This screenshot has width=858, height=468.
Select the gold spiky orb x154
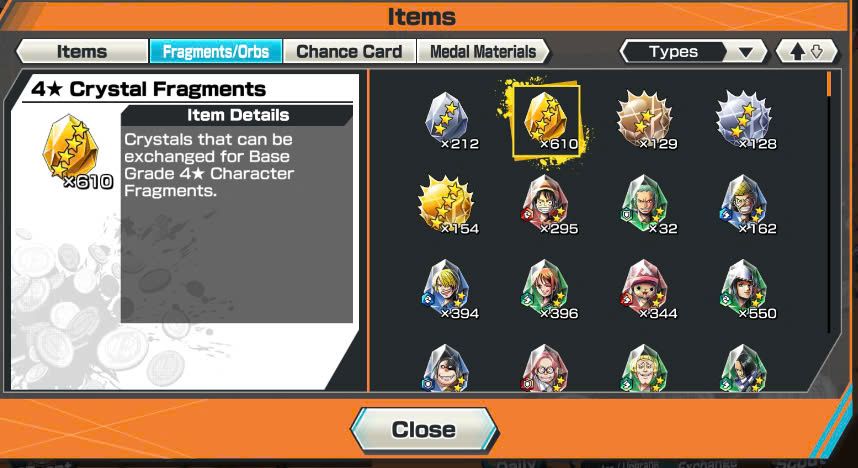(448, 205)
